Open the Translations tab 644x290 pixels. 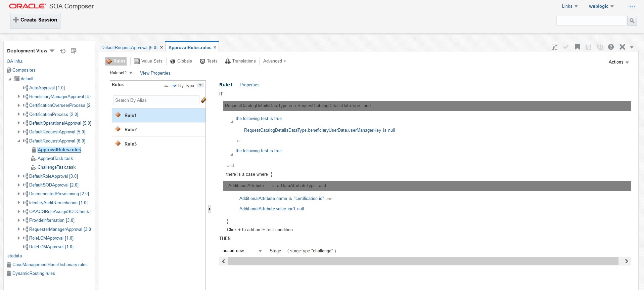pyautogui.click(x=240, y=61)
